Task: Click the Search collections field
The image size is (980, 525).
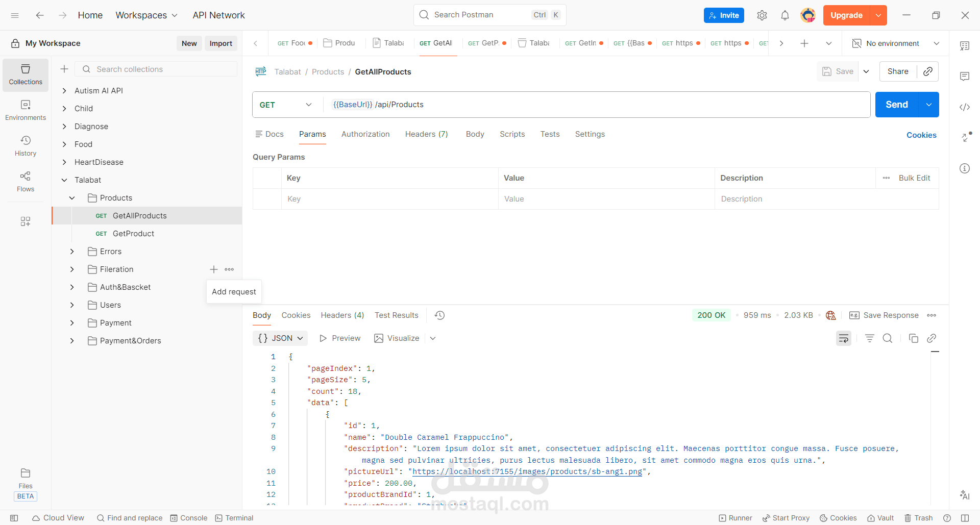Action: pos(156,69)
